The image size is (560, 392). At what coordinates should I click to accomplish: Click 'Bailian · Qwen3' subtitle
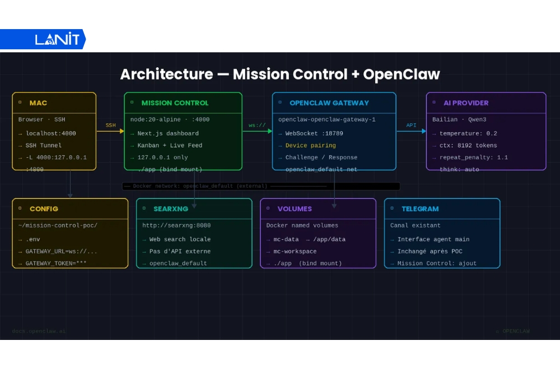pos(459,120)
